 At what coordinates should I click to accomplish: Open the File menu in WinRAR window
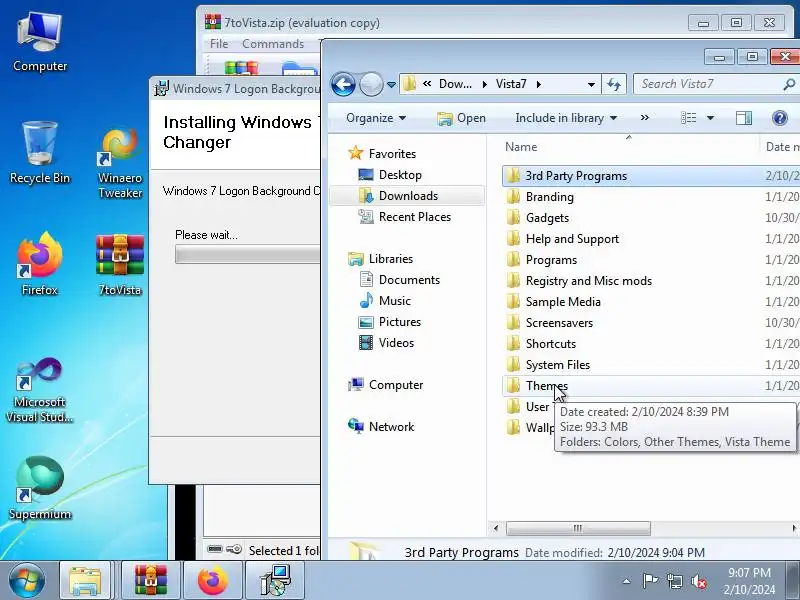click(x=219, y=44)
